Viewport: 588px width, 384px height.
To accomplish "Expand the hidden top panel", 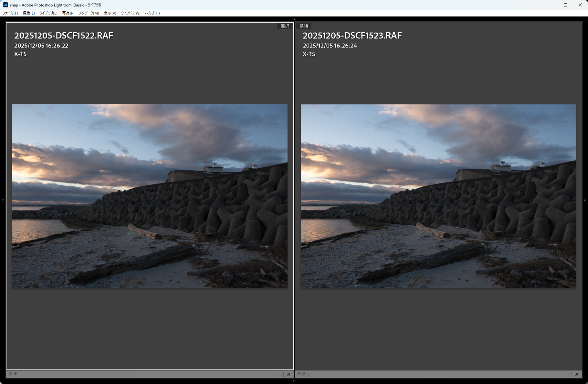I will point(294,19).
